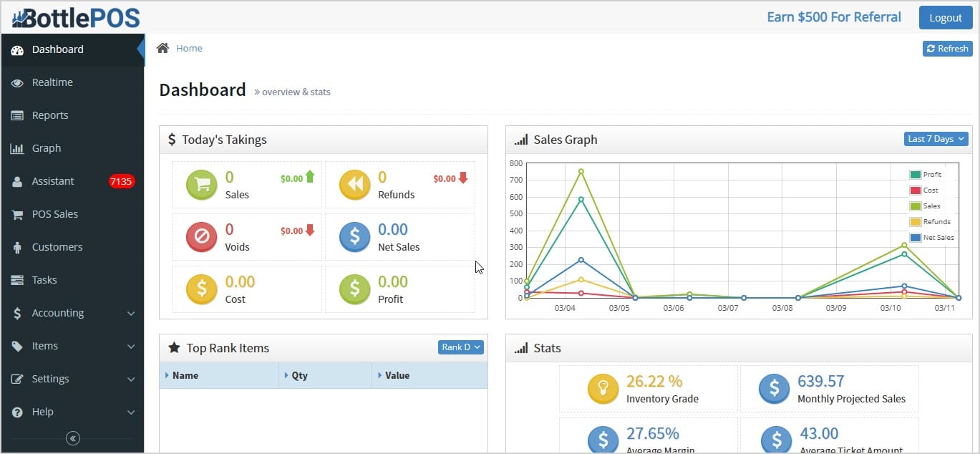Select the Tasks list icon
This screenshot has width=980, height=454.
click(x=18, y=280)
